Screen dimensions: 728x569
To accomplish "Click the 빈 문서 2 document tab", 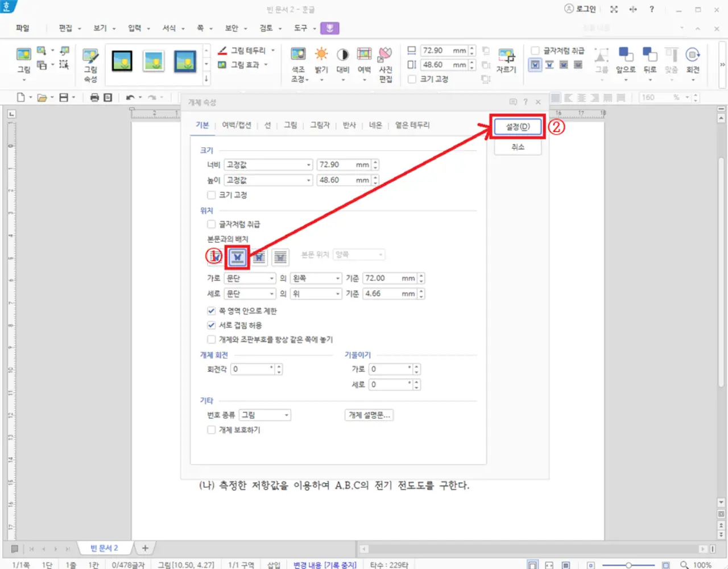I will [x=104, y=547].
